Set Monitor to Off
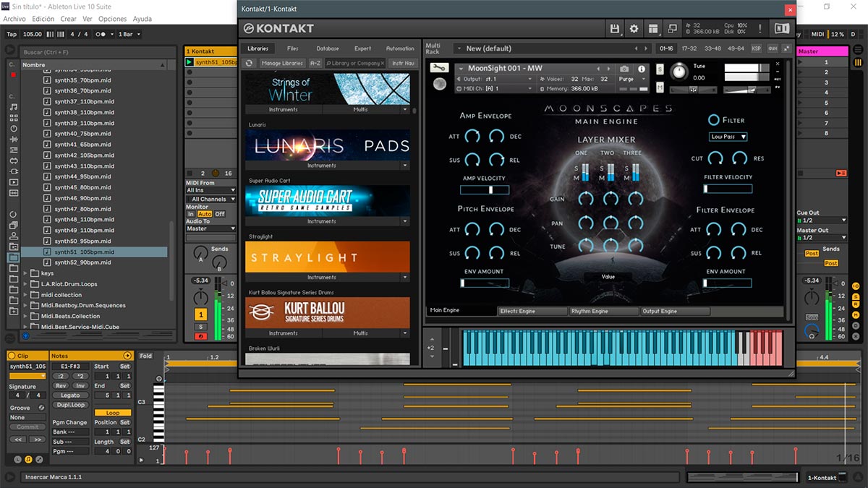868x488 pixels. pyautogui.click(x=220, y=214)
